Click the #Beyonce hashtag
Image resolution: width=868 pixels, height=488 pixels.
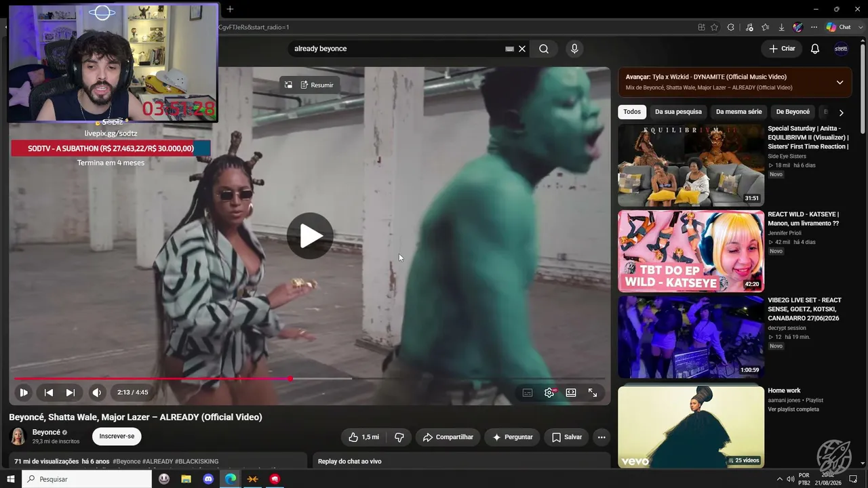tap(127, 462)
